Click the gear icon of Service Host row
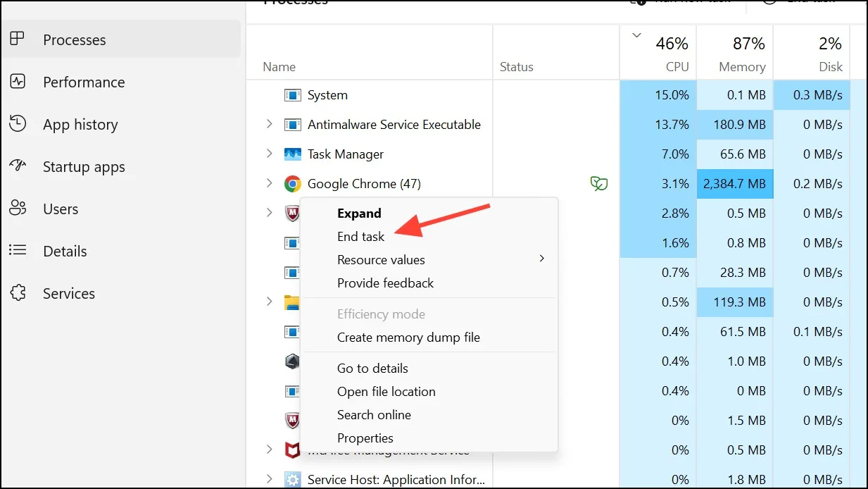 pyautogui.click(x=292, y=480)
